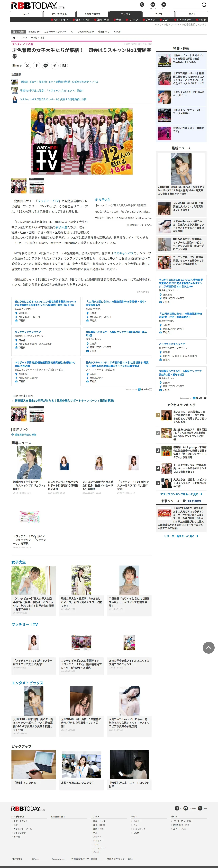Click the エンタメ breadcrumb link
Image resolution: width=218 pixels, height=868 pixels.
pos(23,38)
